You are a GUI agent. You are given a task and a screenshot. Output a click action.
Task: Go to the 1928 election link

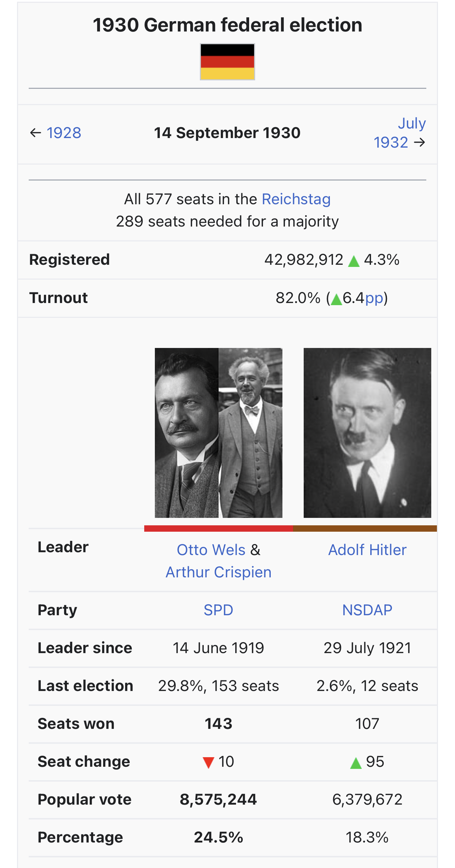pos(64,133)
